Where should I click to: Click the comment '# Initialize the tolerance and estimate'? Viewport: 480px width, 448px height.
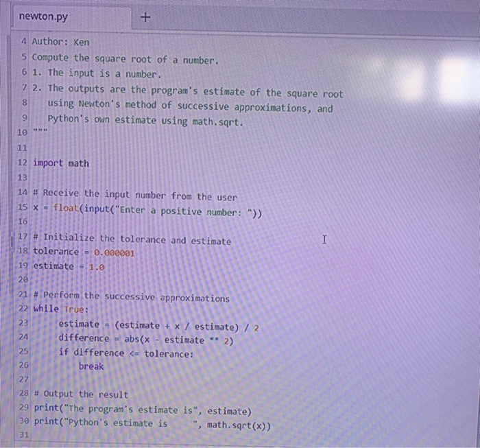coord(132,239)
